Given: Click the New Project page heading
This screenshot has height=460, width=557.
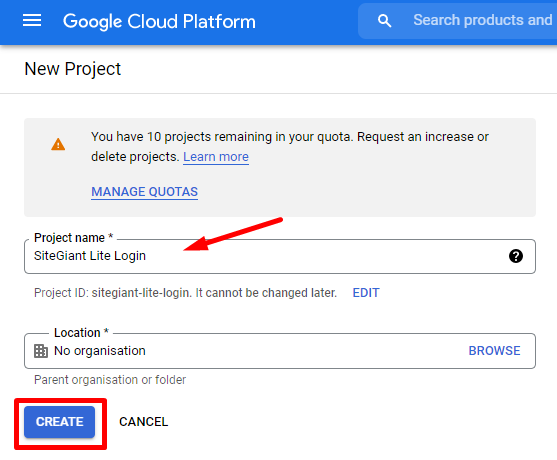Looking at the screenshot, I should (x=73, y=69).
